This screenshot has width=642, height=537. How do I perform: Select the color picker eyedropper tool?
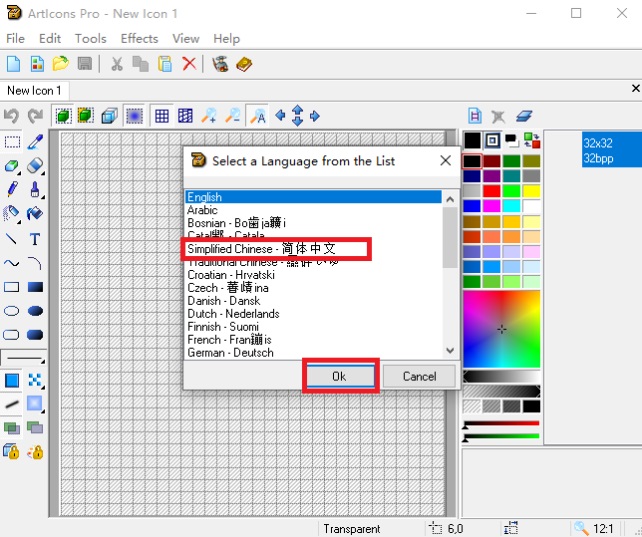(35, 142)
